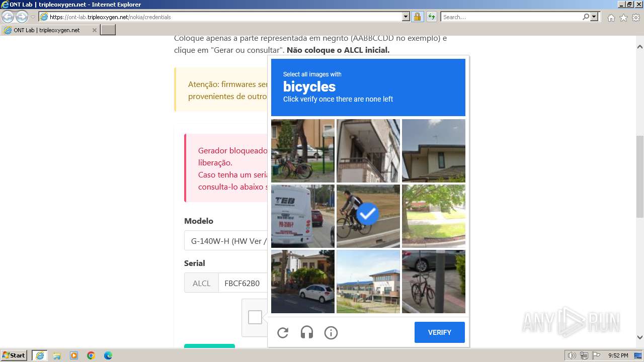Click the reload captcha challenge icon

pos(283,332)
